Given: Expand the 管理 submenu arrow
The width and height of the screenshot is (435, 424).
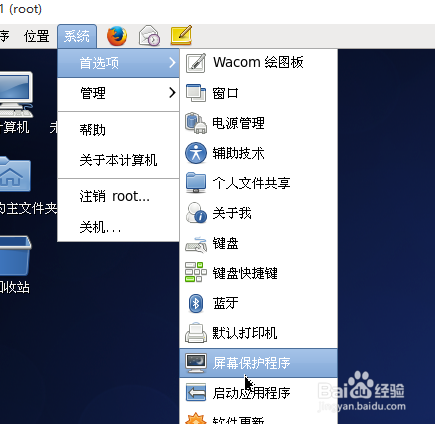Looking at the screenshot, I should 172,92.
